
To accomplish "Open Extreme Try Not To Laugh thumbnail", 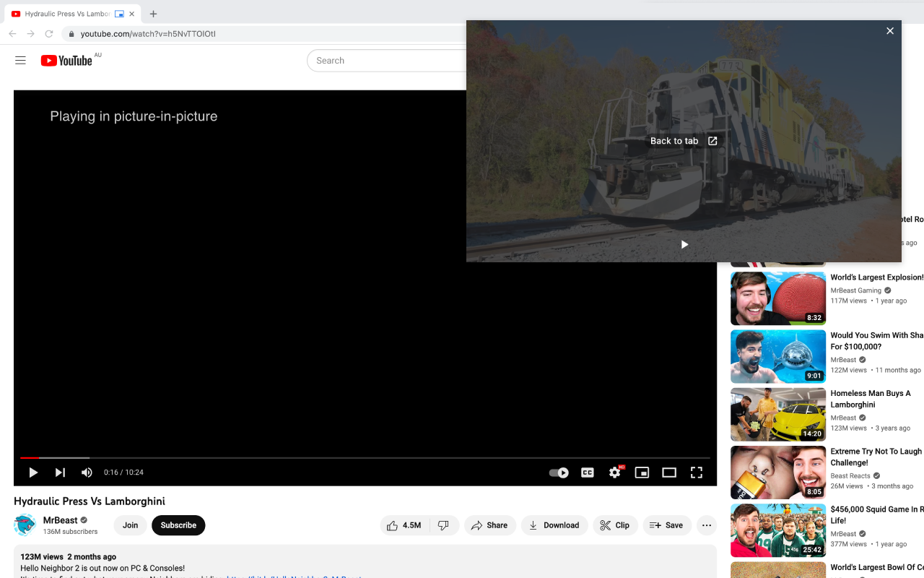I will [x=778, y=473].
